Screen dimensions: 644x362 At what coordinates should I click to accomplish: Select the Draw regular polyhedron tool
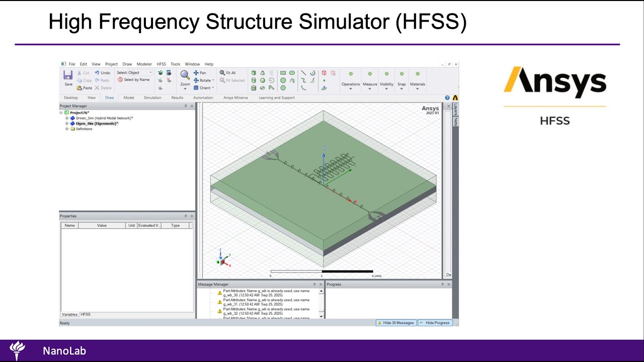[254, 88]
